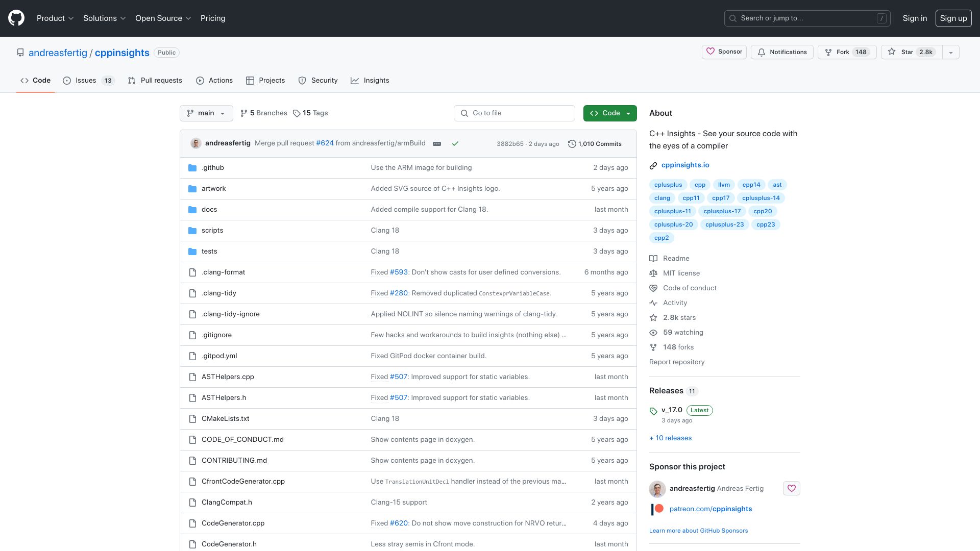Viewport: 980px width, 551px height.
Task: Click the link icon beside cppinsights.io
Action: (x=653, y=165)
